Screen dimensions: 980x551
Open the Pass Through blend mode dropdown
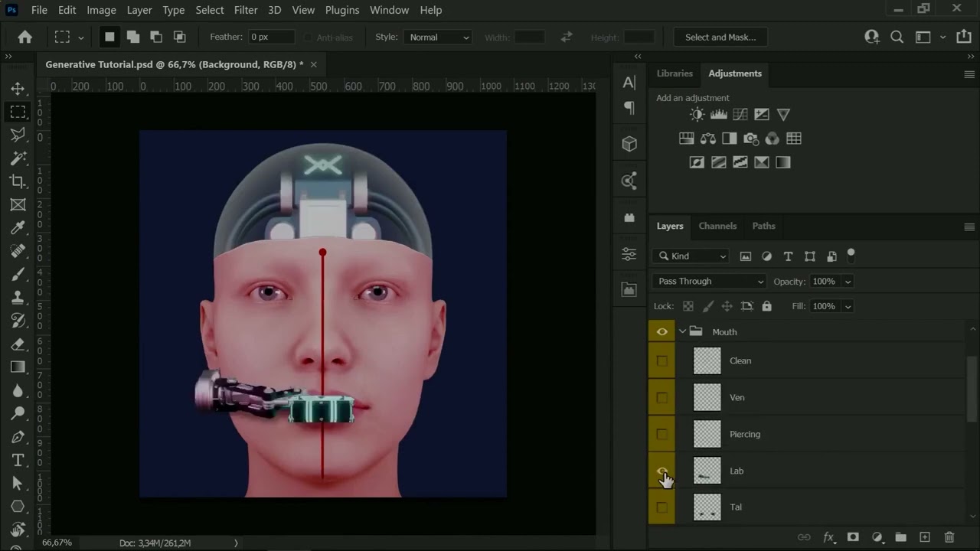pos(710,281)
